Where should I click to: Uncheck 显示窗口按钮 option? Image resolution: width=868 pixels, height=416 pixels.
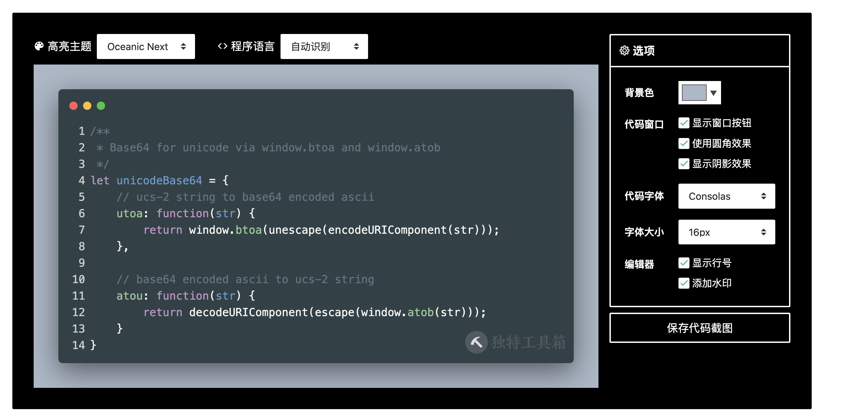point(684,123)
